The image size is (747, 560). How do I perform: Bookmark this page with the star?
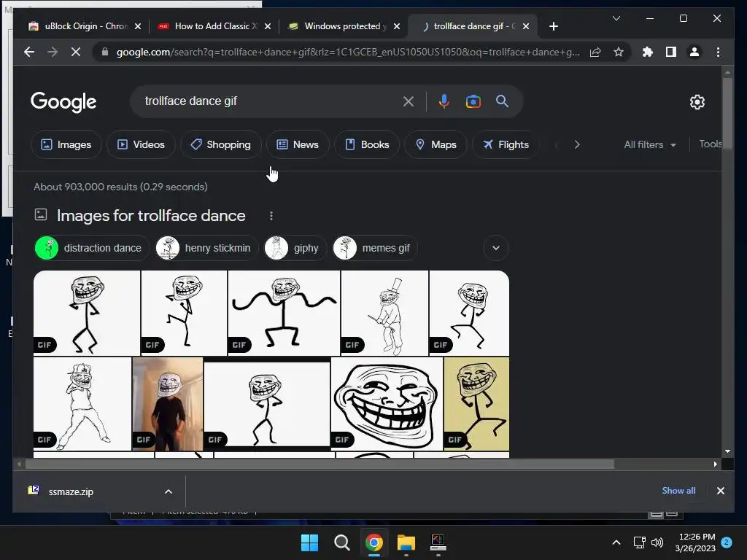[x=619, y=52]
